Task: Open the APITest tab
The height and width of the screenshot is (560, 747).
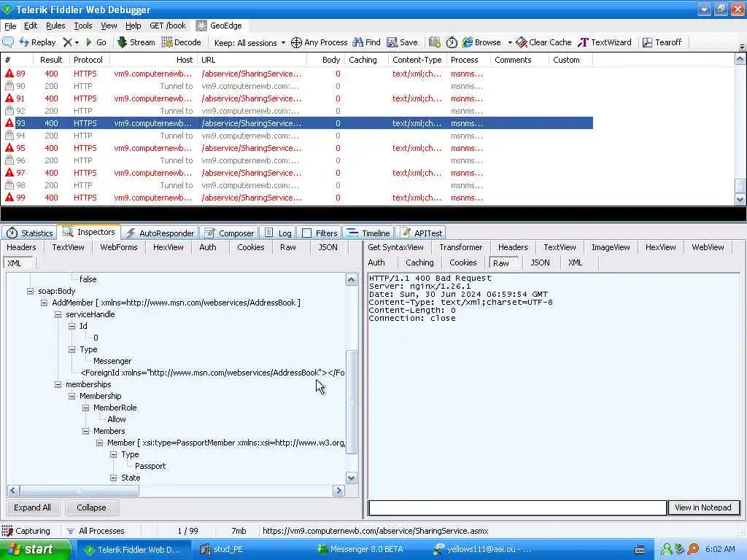Action: pyautogui.click(x=421, y=233)
